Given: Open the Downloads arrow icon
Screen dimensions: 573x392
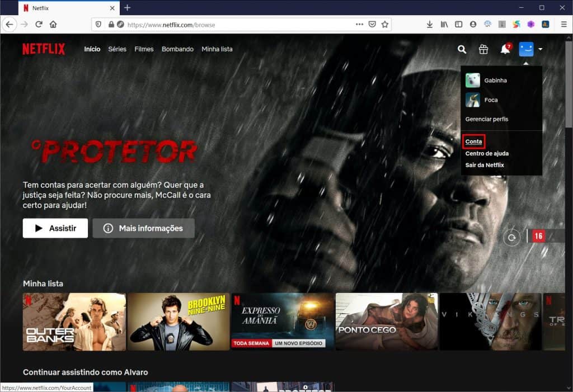Looking at the screenshot, I should point(430,25).
